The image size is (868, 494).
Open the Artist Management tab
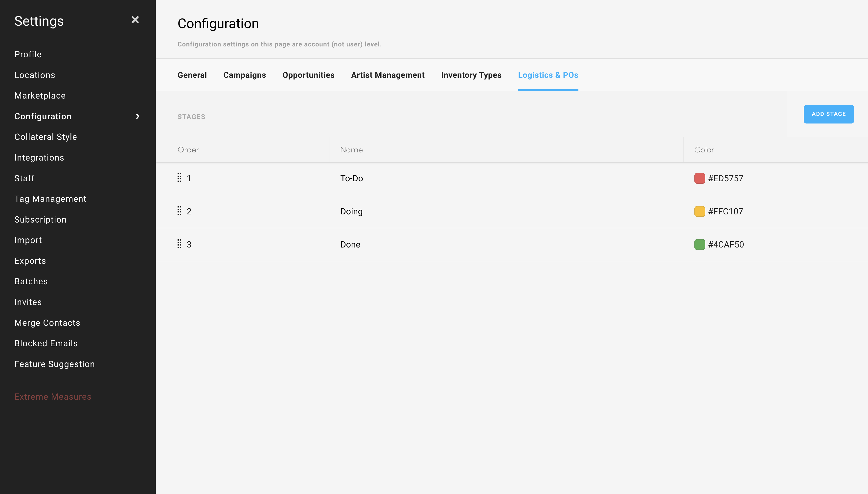pyautogui.click(x=388, y=75)
